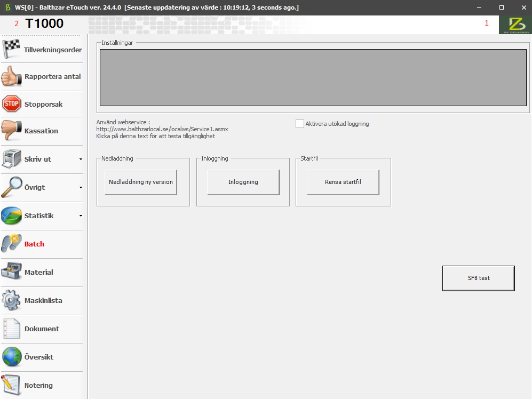
Task: Click the Rensa startfil button
Action: tap(343, 182)
